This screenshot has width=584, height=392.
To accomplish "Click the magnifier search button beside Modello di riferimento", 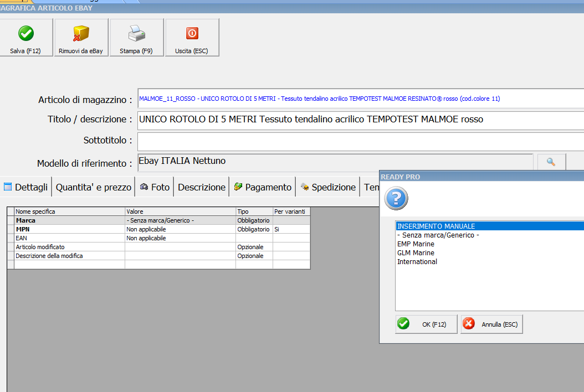I will pyautogui.click(x=551, y=162).
